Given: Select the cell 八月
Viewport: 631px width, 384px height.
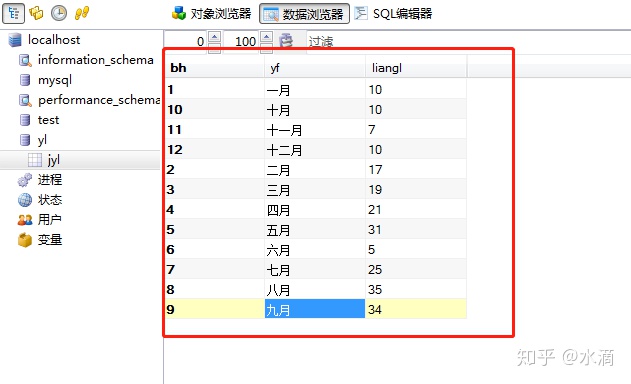Looking at the screenshot, I should [x=315, y=289].
